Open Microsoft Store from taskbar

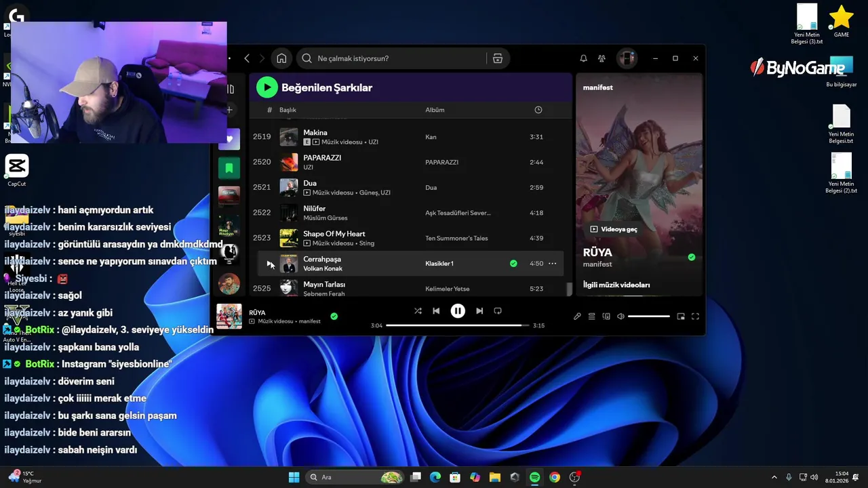(455, 477)
